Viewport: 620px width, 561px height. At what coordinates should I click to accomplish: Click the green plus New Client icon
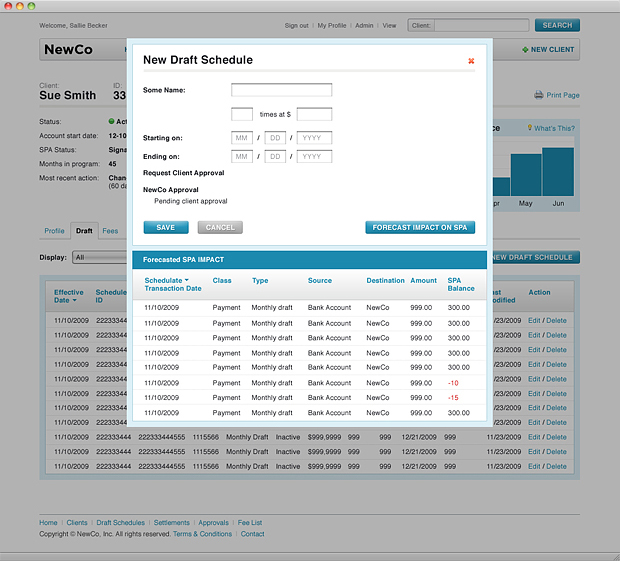tap(525, 50)
